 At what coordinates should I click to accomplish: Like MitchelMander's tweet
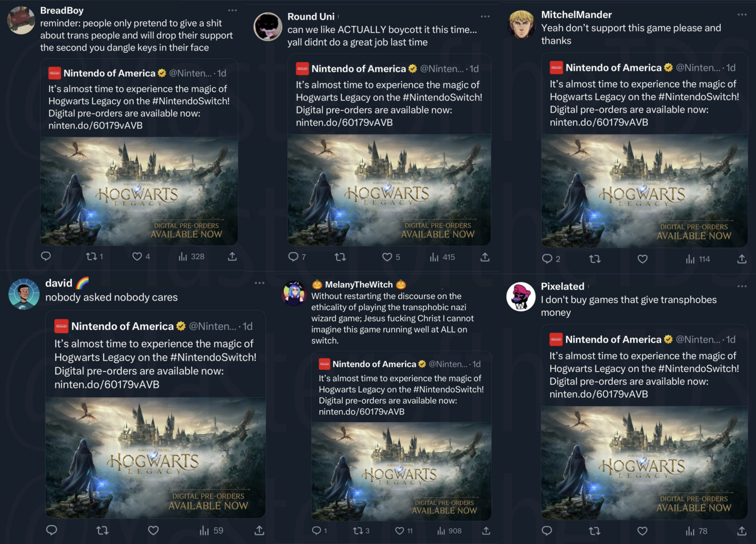point(642,259)
